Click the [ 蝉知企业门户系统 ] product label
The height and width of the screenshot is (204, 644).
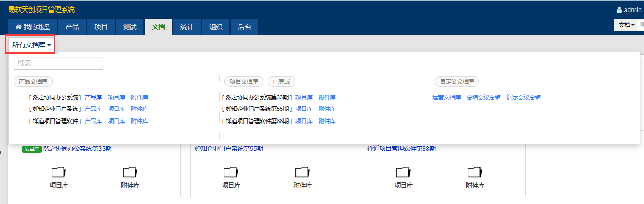(56, 109)
